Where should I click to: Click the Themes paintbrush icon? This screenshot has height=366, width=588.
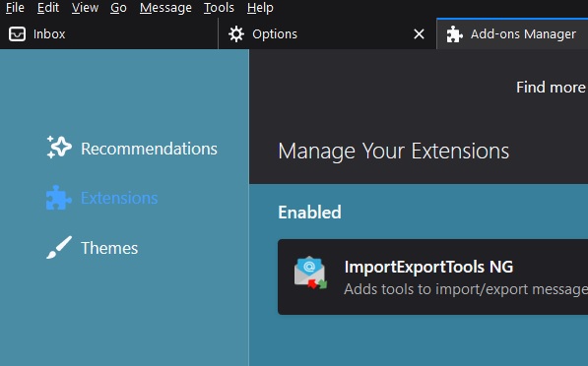pyautogui.click(x=59, y=247)
